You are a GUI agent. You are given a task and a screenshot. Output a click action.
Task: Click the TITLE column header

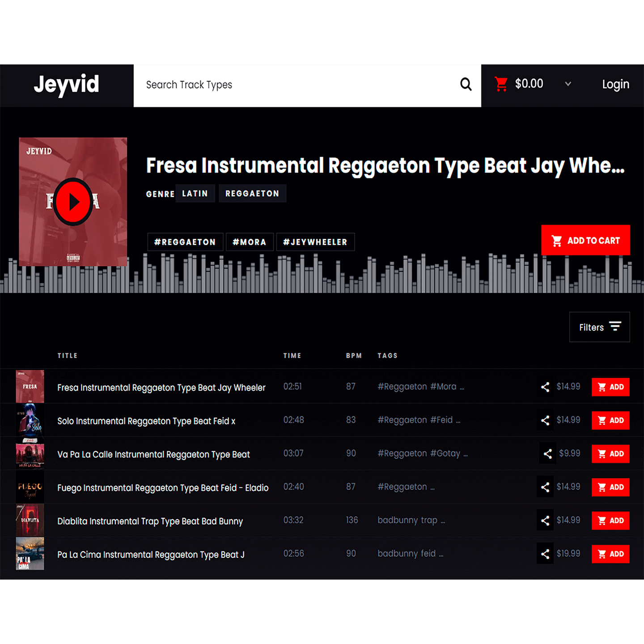pos(68,356)
